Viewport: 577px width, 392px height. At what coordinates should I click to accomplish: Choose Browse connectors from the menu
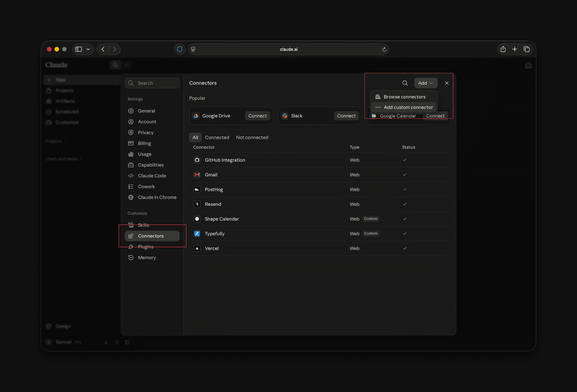coord(404,97)
